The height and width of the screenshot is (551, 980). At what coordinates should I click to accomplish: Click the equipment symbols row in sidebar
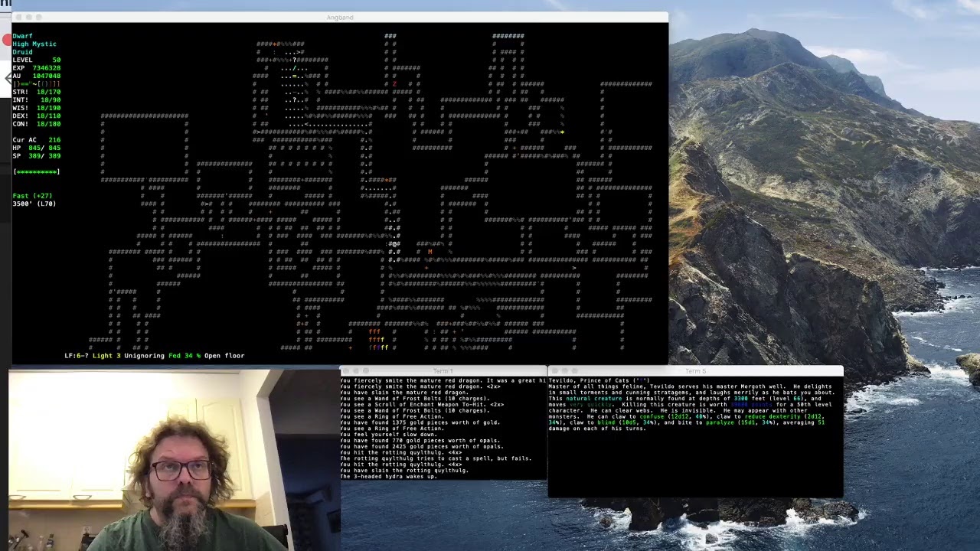click(x=36, y=83)
